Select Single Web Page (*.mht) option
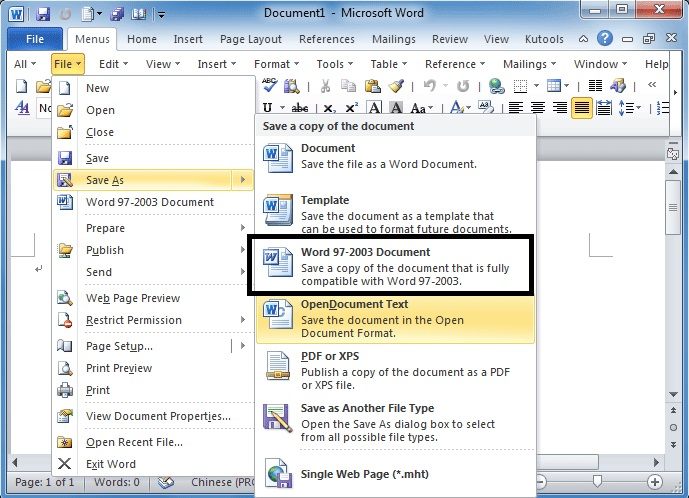The image size is (689, 498). [x=395, y=474]
